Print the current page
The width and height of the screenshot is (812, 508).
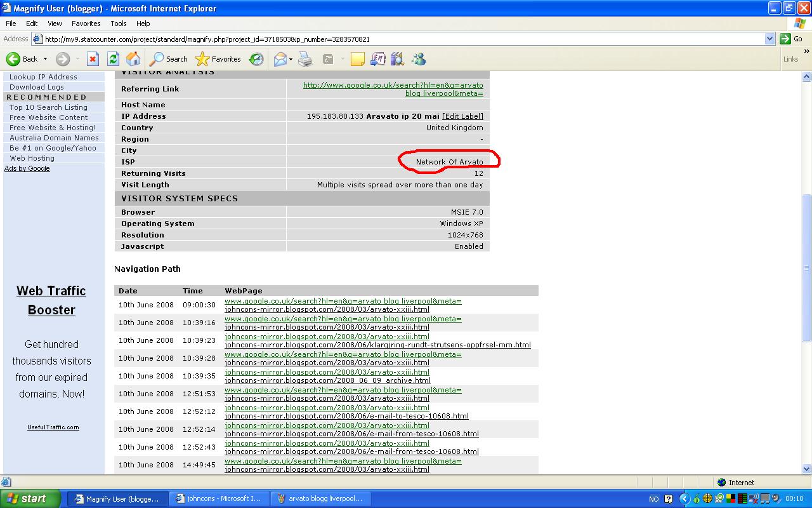tap(305, 59)
